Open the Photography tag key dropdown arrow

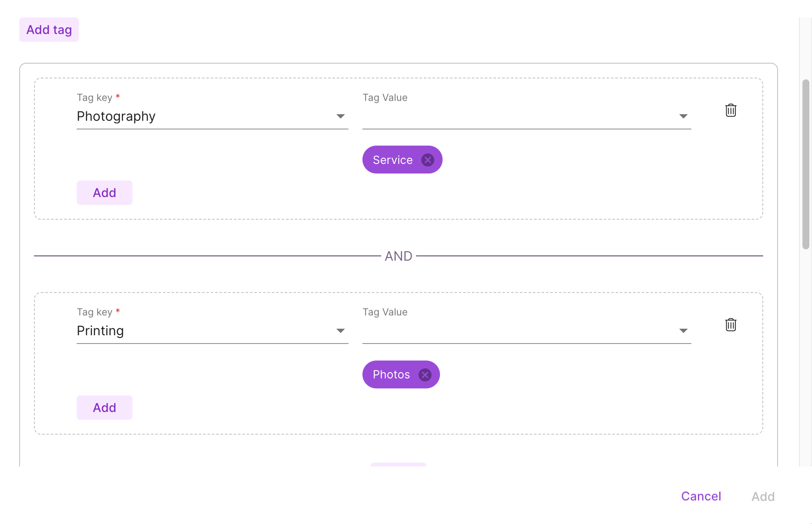(x=341, y=116)
